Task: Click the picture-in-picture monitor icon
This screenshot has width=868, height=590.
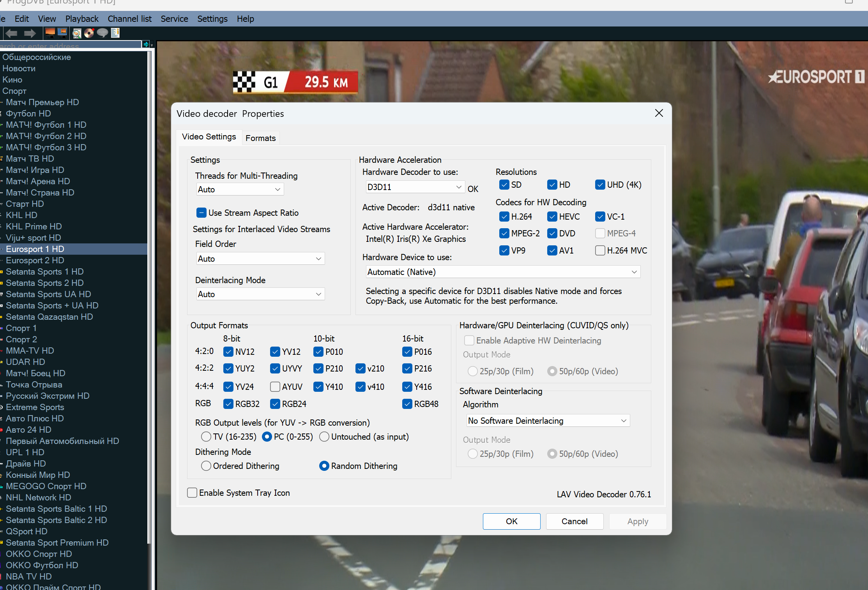Action: (x=62, y=33)
